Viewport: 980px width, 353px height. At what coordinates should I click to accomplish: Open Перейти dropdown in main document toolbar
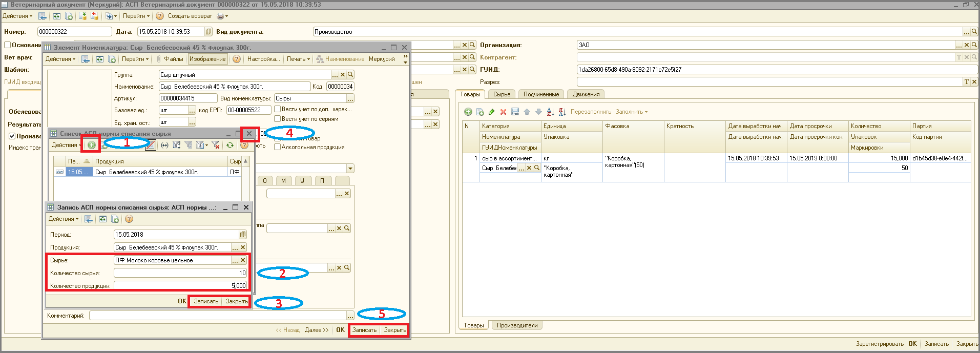(x=136, y=16)
